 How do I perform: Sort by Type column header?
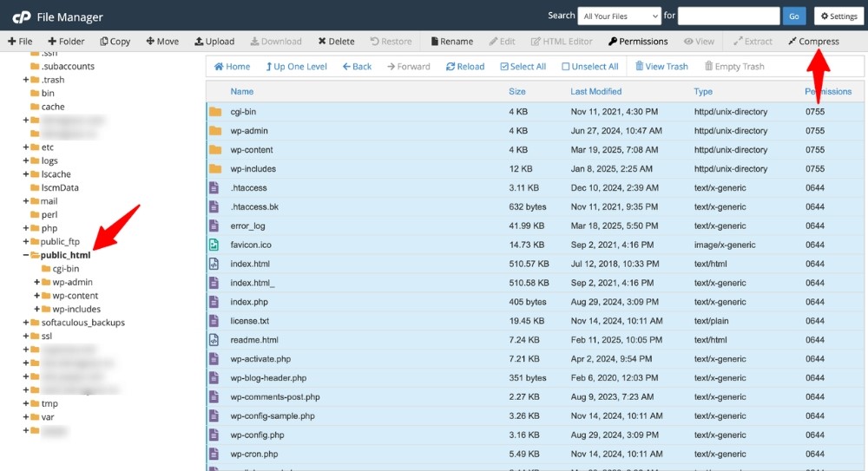coord(703,92)
